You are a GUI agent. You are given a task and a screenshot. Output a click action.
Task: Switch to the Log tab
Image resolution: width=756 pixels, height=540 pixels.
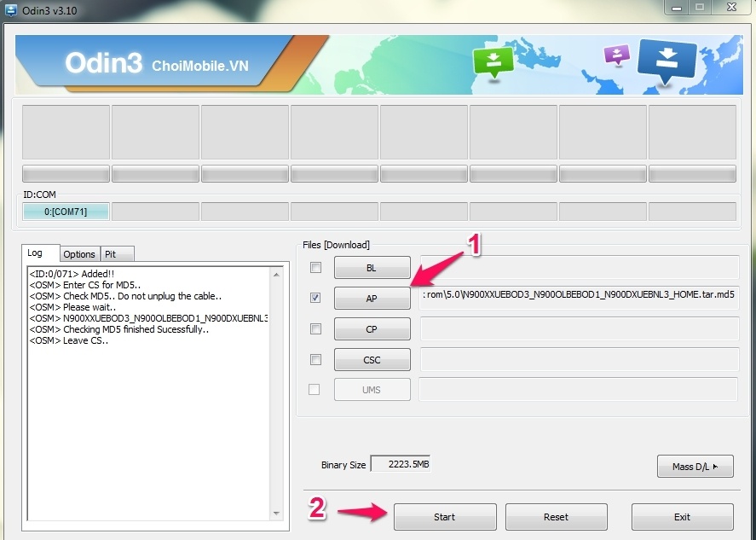(x=41, y=253)
